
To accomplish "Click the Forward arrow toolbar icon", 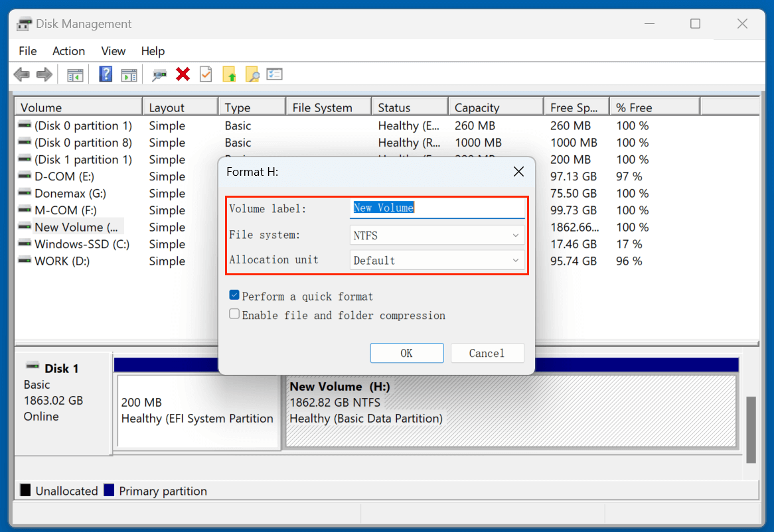I will (44, 74).
